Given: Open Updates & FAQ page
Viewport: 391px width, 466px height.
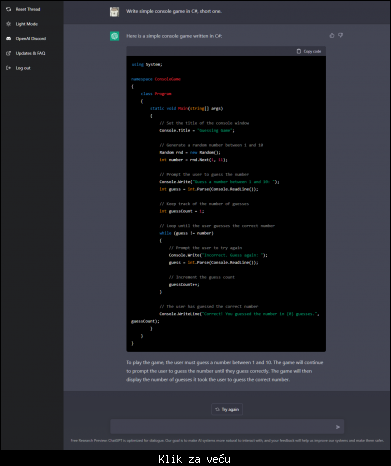Looking at the screenshot, I should 30,53.
